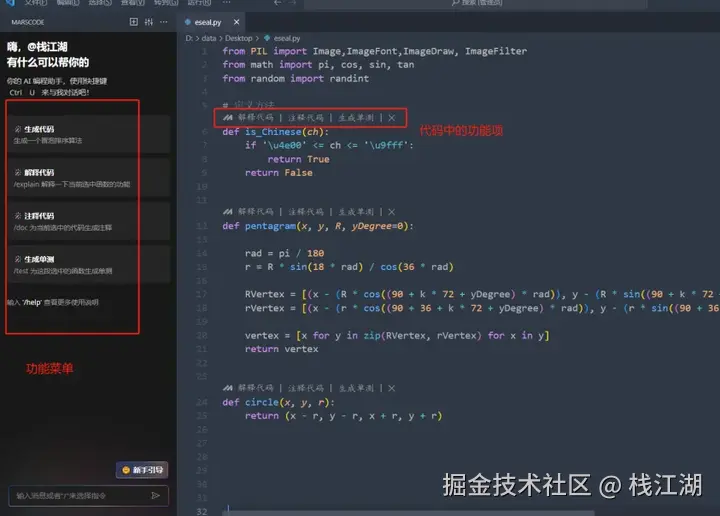Screen dimensions: 720x516
Task: Click the def circle(x, y, r) line
Action: (278, 402)
